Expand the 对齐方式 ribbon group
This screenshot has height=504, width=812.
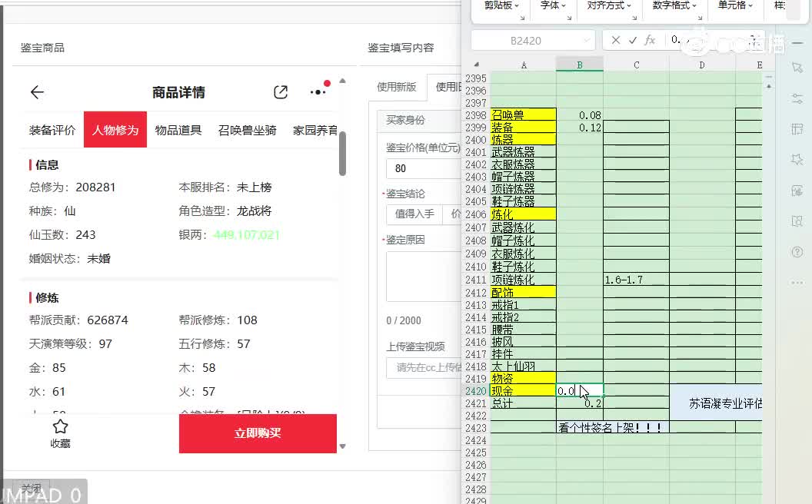(609, 5)
